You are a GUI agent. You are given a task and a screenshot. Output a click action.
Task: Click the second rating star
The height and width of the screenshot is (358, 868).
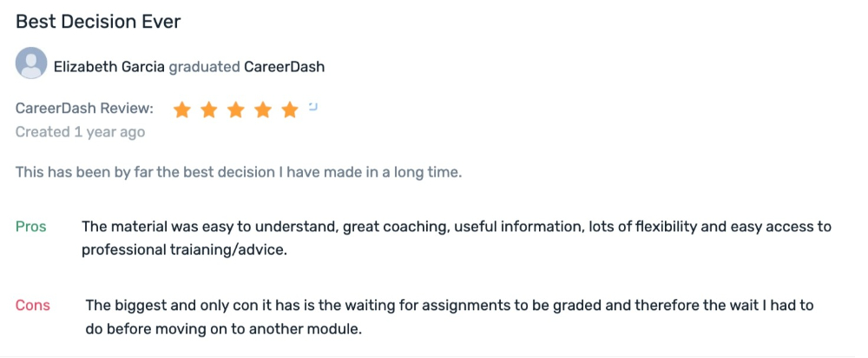tap(208, 109)
